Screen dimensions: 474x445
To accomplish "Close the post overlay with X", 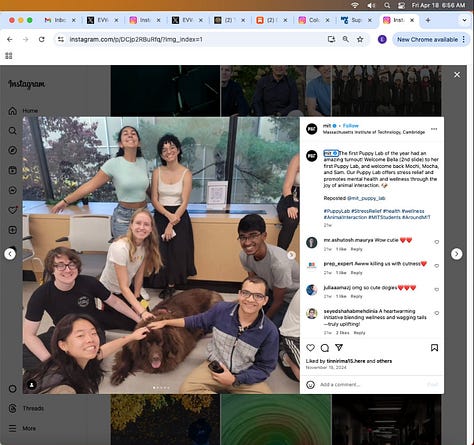I will pyautogui.click(x=457, y=75).
